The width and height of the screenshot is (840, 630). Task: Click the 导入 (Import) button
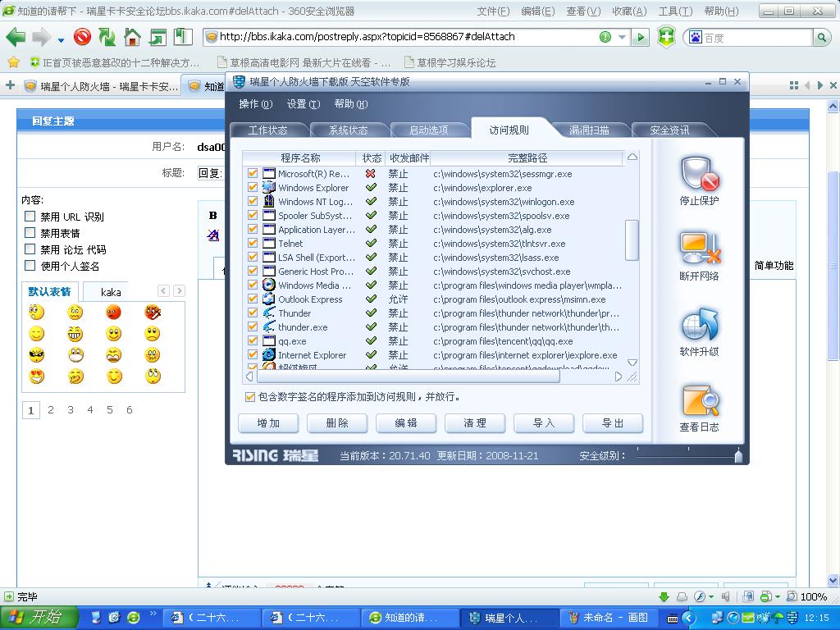tap(544, 423)
